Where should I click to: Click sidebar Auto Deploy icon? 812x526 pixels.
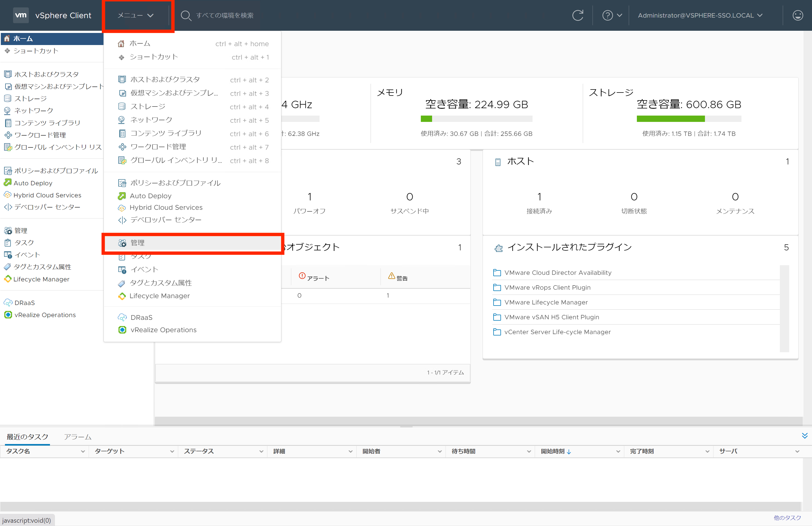[x=8, y=183]
